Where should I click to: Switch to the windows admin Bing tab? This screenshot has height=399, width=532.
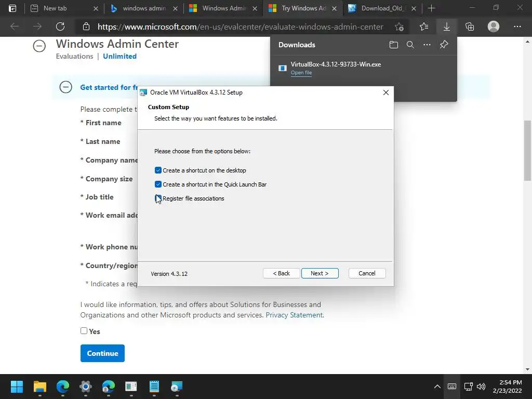144,8
